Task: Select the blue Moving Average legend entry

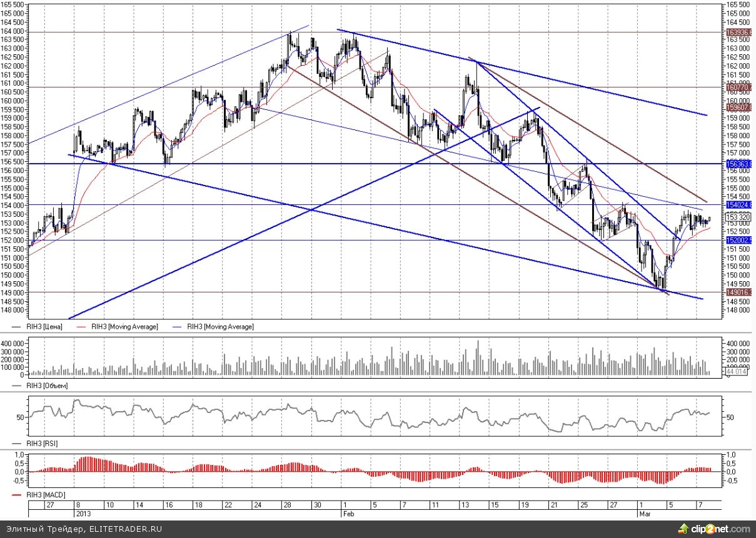Action: pyautogui.click(x=220, y=327)
